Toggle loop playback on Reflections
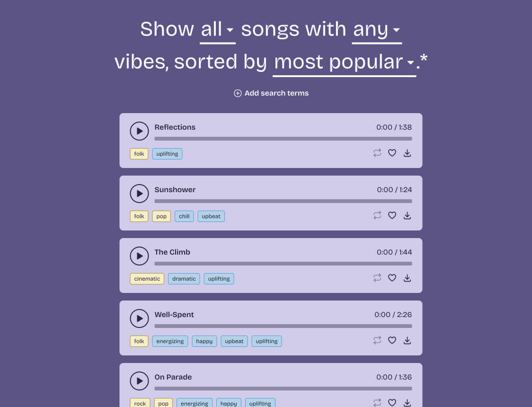Screen dimensions: 532x407 [377, 153]
